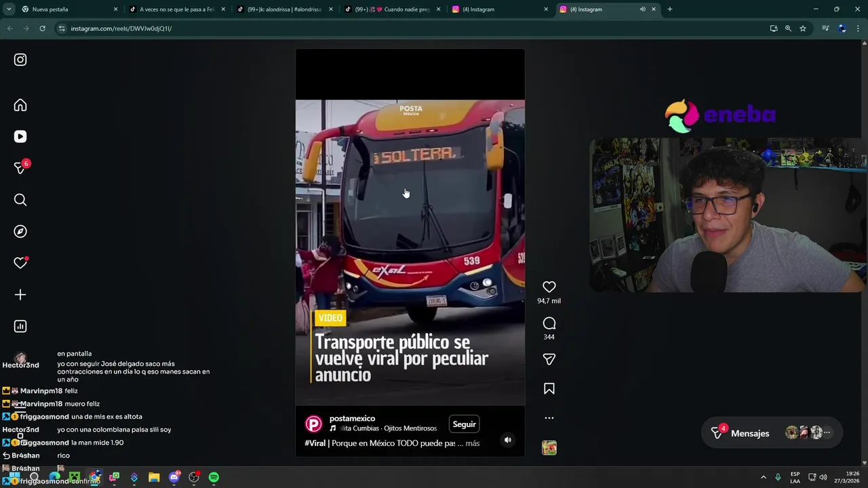
Task: Open the tab search dropdown arrow
Action: 9,9
